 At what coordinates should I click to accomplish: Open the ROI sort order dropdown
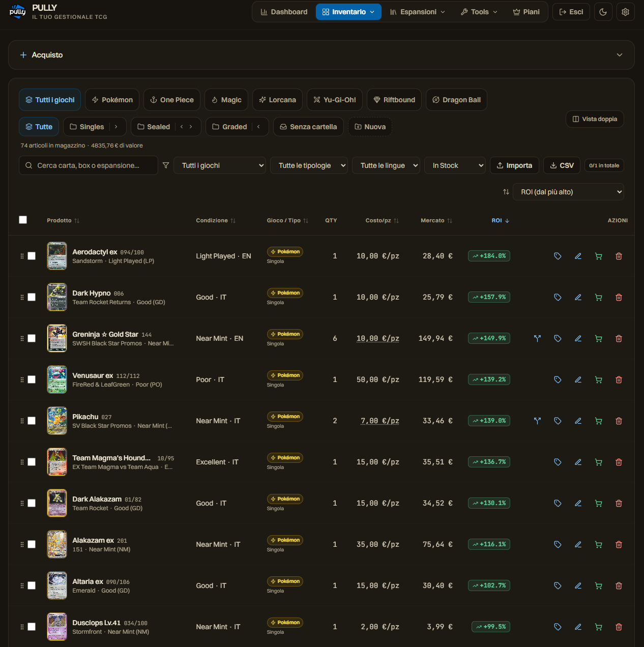pos(568,192)
